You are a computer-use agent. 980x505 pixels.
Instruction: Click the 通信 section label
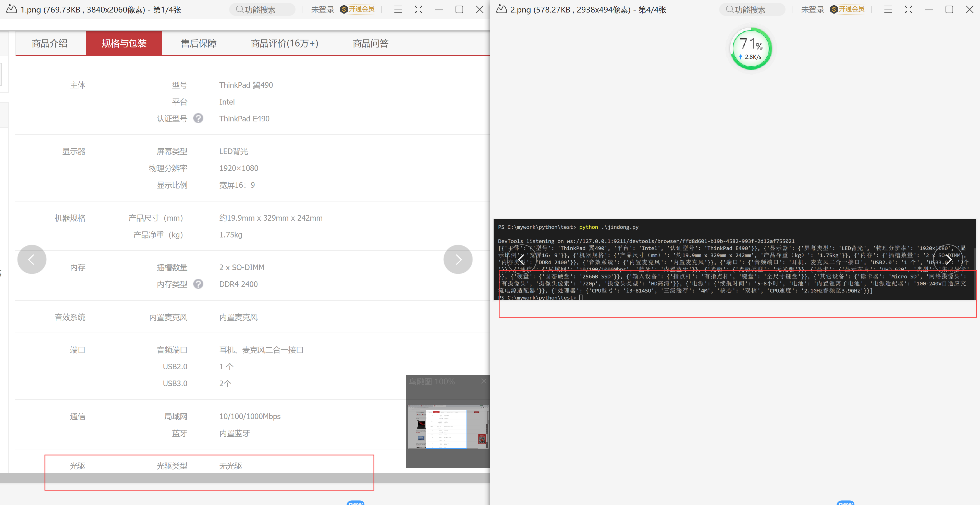[x=78, y=416]
